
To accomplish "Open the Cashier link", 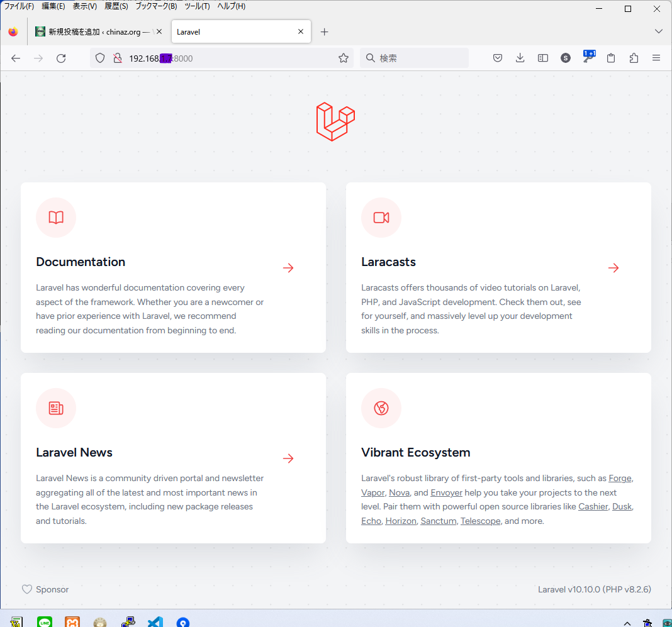I will pyautogui.click(x=593, y=507).
